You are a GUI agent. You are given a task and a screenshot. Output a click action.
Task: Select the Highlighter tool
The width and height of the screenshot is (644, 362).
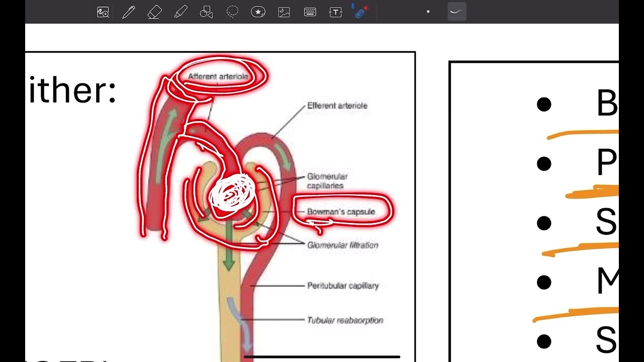(x=181, y=13)
